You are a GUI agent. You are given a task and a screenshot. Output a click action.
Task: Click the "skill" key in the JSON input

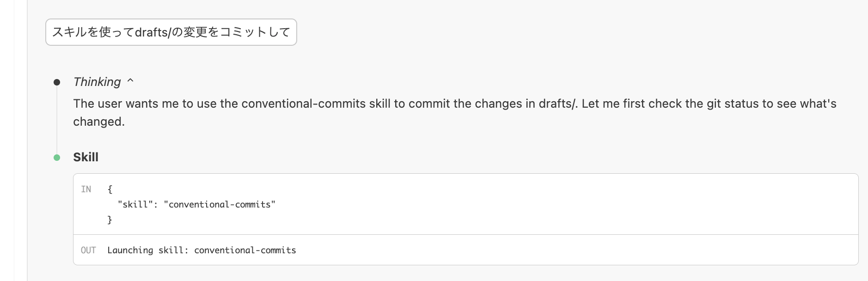click(135, 204)
